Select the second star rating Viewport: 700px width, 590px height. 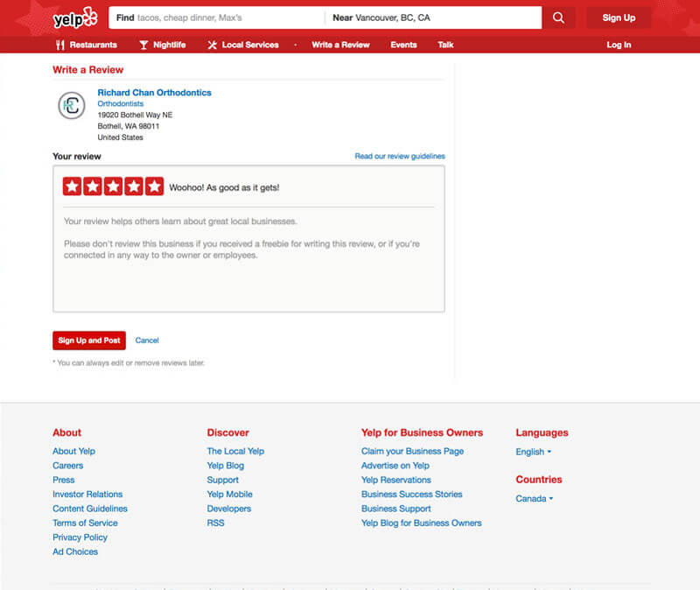coord(93,186)
